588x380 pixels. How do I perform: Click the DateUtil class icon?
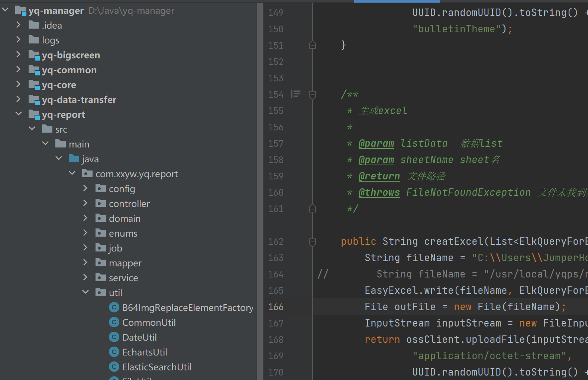click(114, 337)
